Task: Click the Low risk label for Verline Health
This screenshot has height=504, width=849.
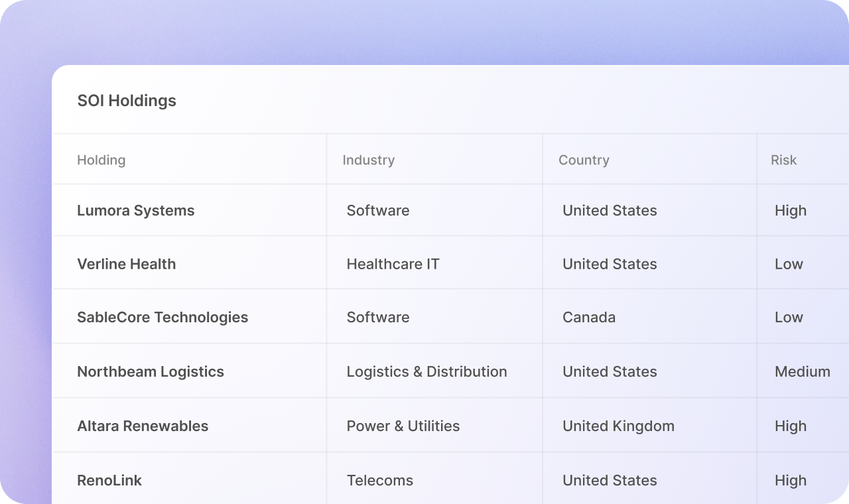Action: 789,264
